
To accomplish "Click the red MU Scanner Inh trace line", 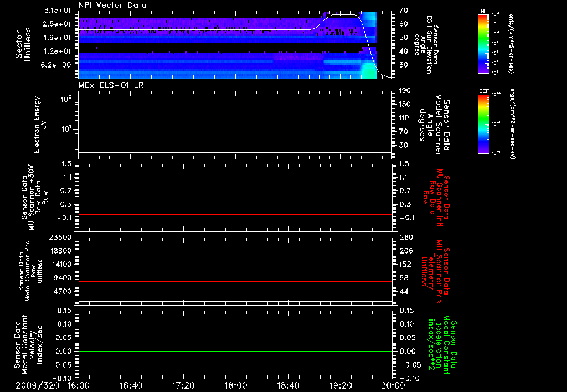I will click(x=235, y=214).
